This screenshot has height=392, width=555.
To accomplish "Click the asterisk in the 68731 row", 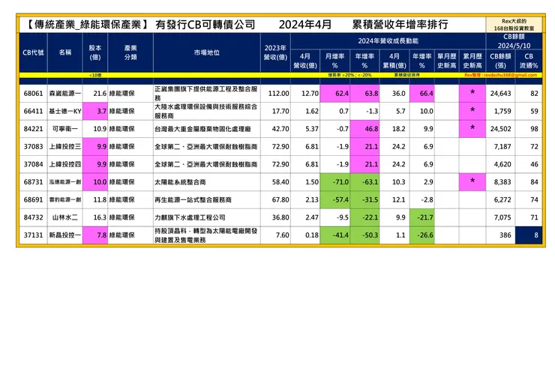I will 472,181.
